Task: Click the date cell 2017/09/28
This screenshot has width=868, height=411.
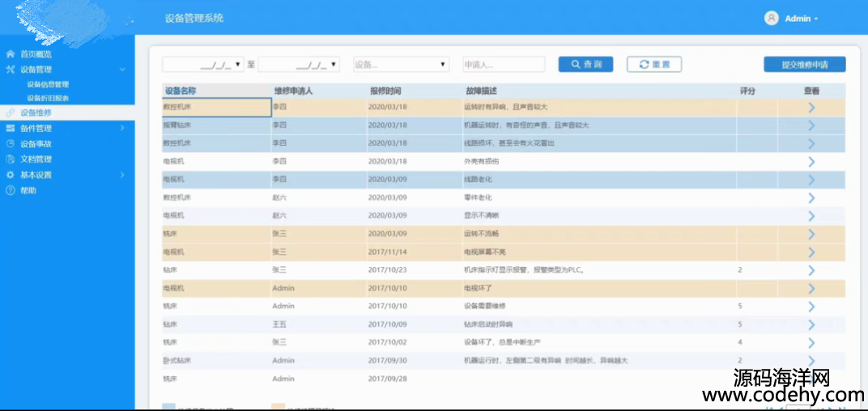Action: 387,379
